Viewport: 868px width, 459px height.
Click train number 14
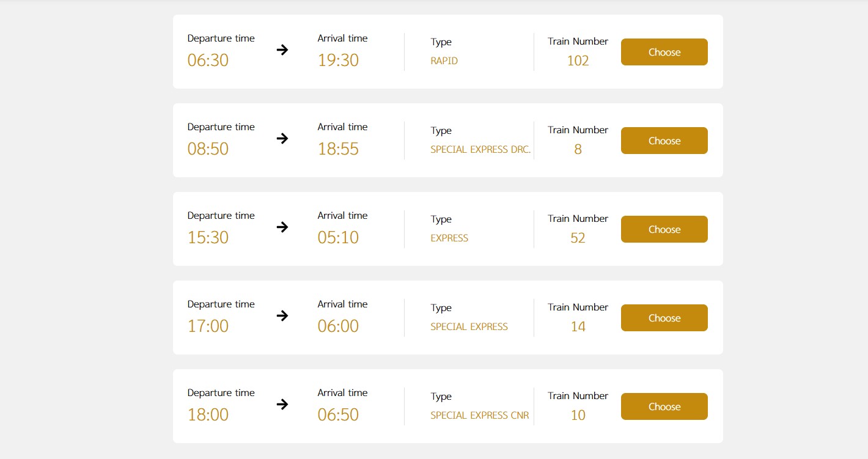pos(578,326)
